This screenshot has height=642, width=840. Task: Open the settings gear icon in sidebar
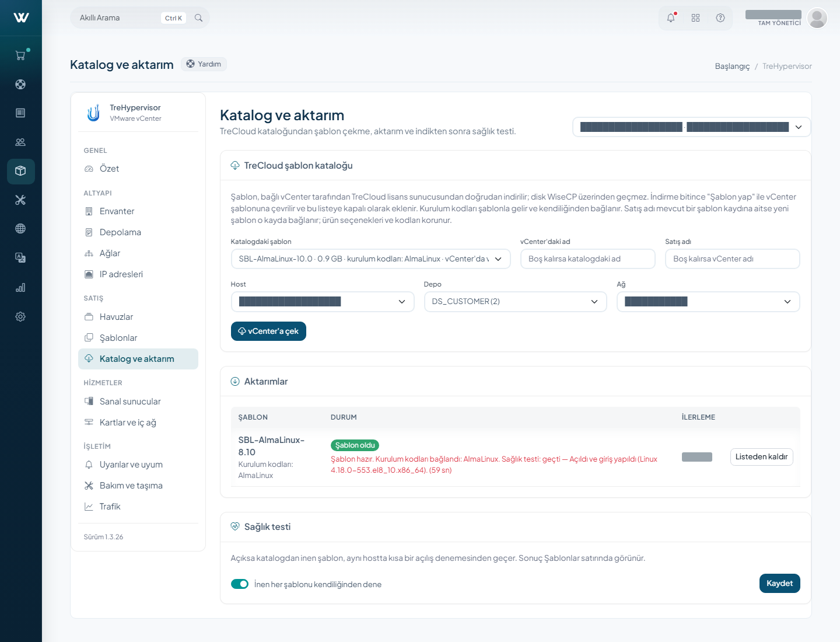(x=20, y=316)
